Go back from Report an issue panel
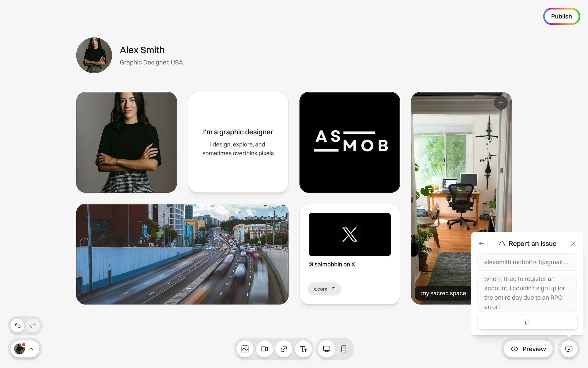Viewport: 588px width, 368px height. pyautogui.click(x=481, y=243)
